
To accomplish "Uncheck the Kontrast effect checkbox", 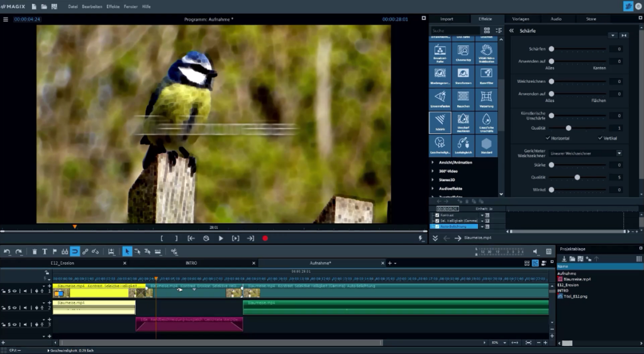I will 437,215.
